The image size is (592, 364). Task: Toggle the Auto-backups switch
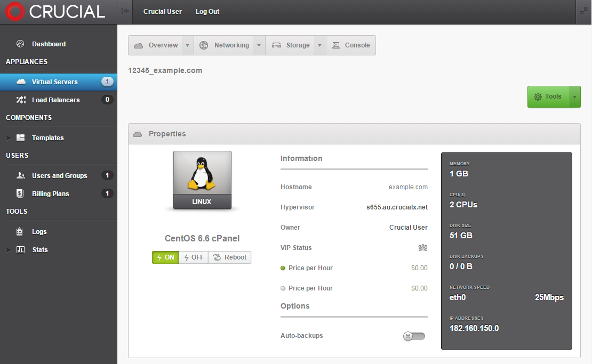[414, 336]
